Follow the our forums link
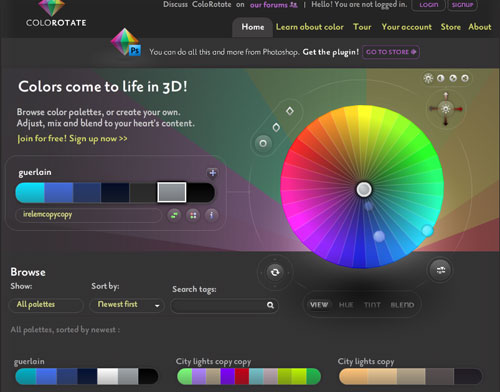The height and width of the screenshot is (392, 500). point(274,5)
